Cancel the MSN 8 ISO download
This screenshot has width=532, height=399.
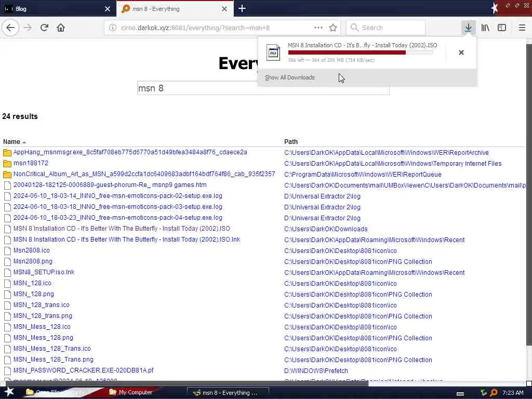click(x=461, y=52)
